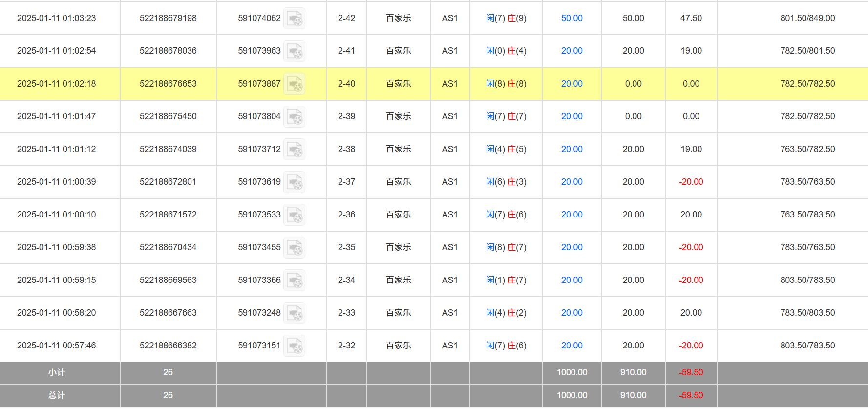868x412 pixels.
Task: Click the 小计 subtotal row label
Action: [57, 372]
